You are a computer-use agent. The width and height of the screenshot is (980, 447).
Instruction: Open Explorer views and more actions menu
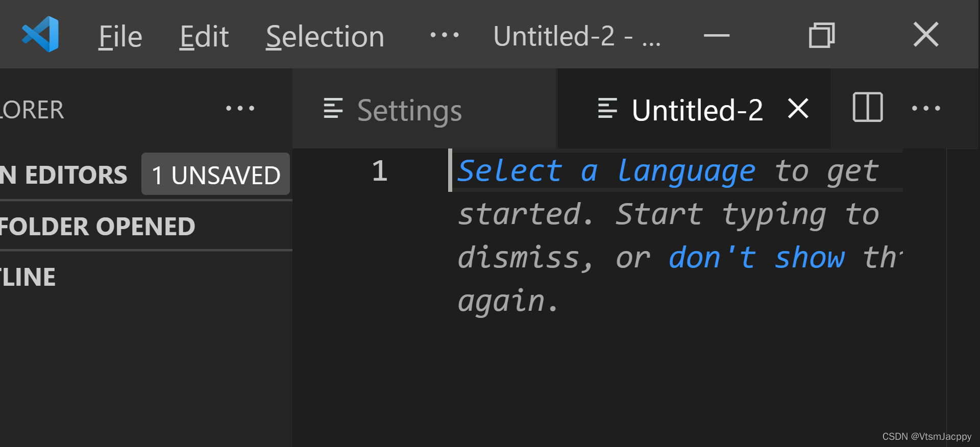click(240, 109)
